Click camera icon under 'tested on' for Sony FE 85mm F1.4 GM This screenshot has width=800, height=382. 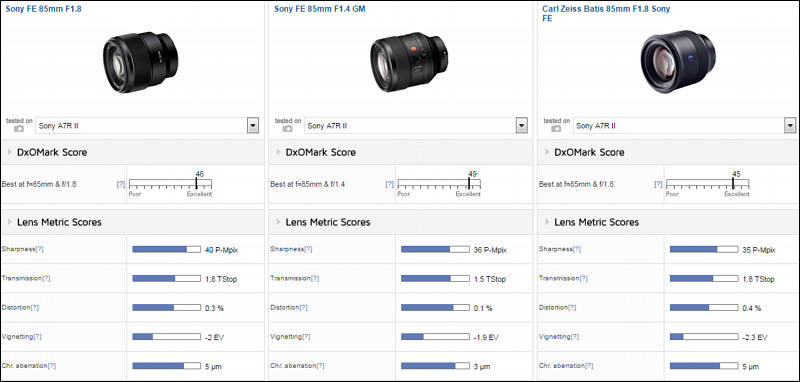(288, 129)
